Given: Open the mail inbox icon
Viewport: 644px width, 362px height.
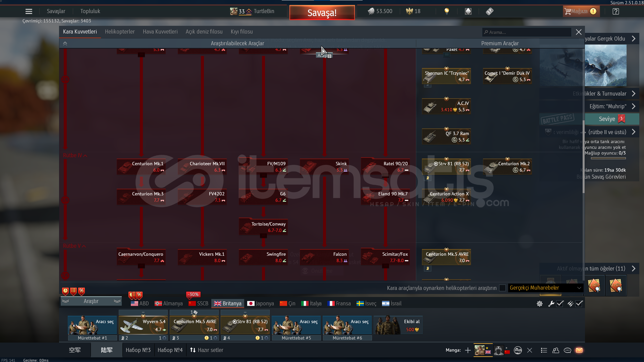Looking at the screenshot, I should click(579, 350).
